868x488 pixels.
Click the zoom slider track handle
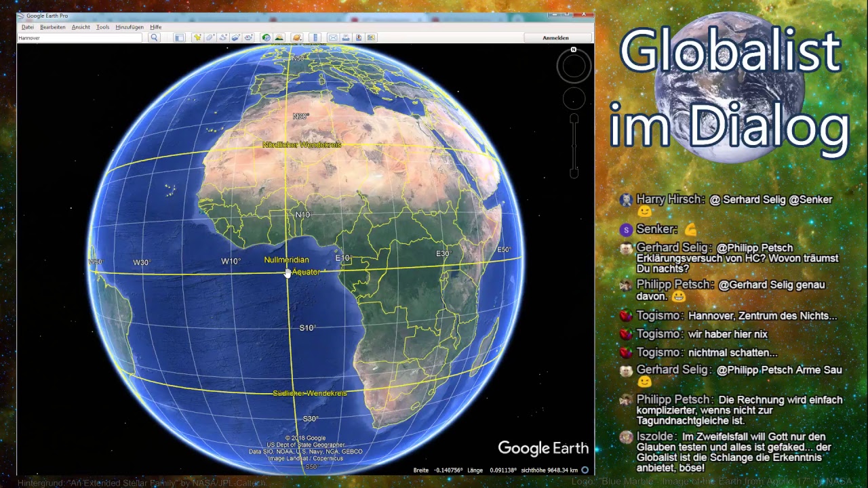click(x=574, y=146)
